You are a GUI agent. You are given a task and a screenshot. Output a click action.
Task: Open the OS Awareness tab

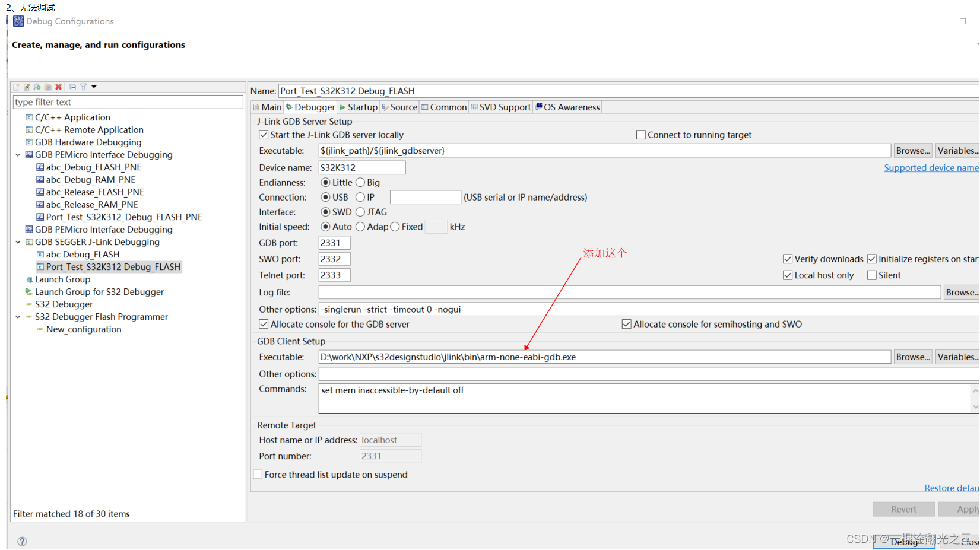[x=567, y=107]
